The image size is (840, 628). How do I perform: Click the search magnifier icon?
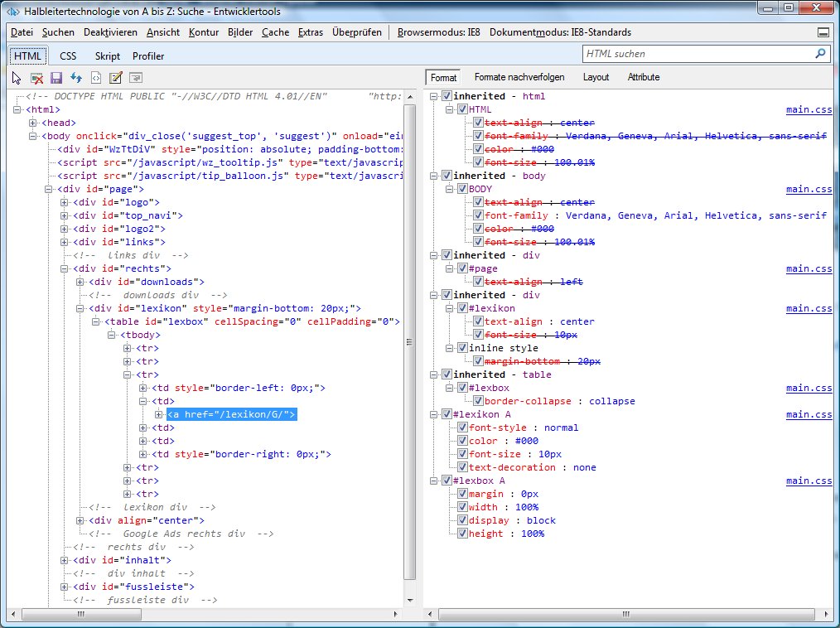coord(820,54)
